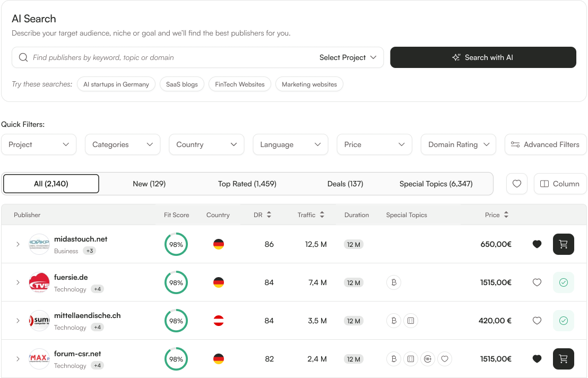Viewport: 588px width, 378px height.
Task: Expand the midastouch.net row chevron
Action: pyautogui.click(x=18, y=244)
